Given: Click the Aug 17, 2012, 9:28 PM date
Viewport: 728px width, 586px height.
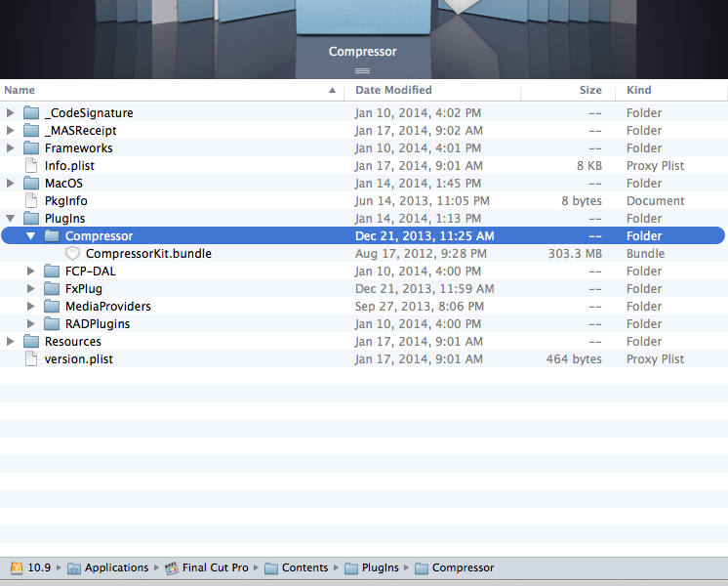Looking at the screenshot, I should coord(422,254).
